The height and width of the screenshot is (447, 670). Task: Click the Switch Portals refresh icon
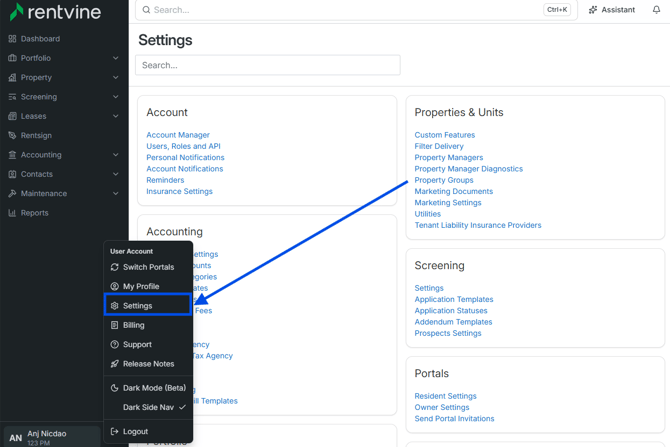pyautogui.click(x=115, y=267)
